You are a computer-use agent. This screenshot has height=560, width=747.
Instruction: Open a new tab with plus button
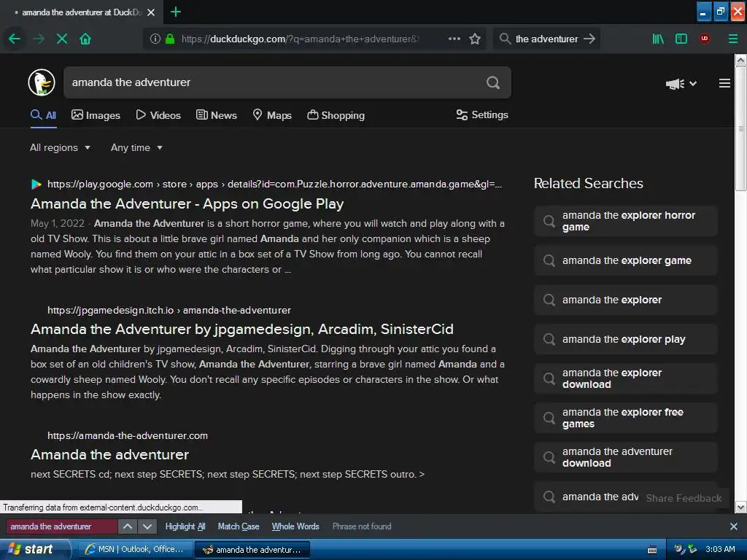coord(175,12)
